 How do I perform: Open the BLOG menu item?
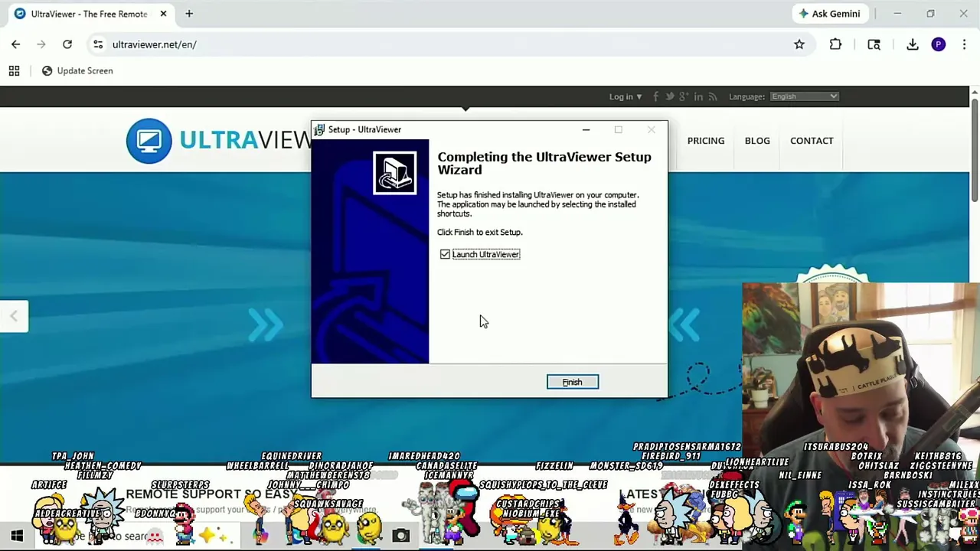[757, 141]
